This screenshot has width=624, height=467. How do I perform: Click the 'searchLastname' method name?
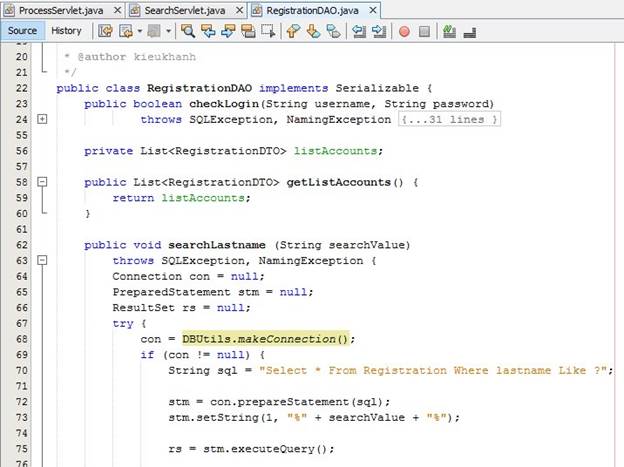(x=216, y=245)
